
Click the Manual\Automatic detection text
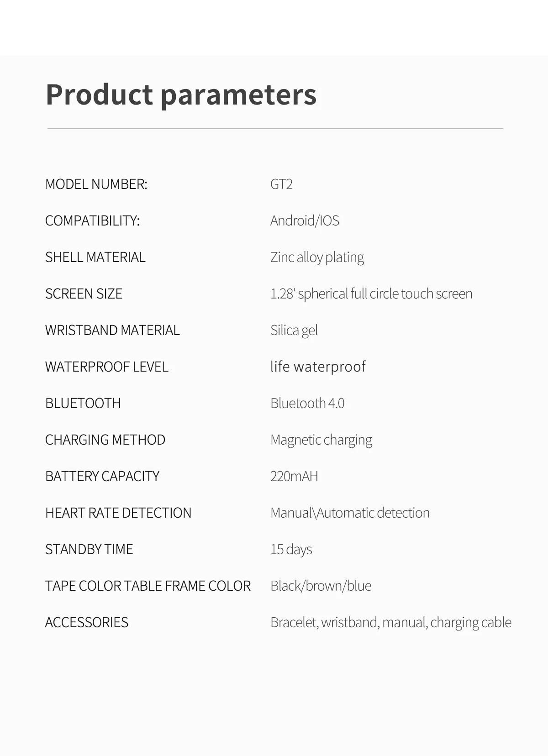coord(350,513)
